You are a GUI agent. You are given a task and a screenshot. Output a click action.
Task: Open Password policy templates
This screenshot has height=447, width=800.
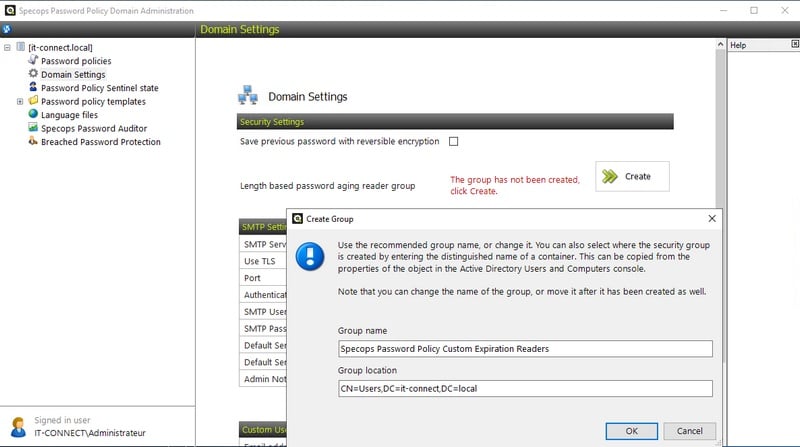pyautogui.click(x=93, y=102)
